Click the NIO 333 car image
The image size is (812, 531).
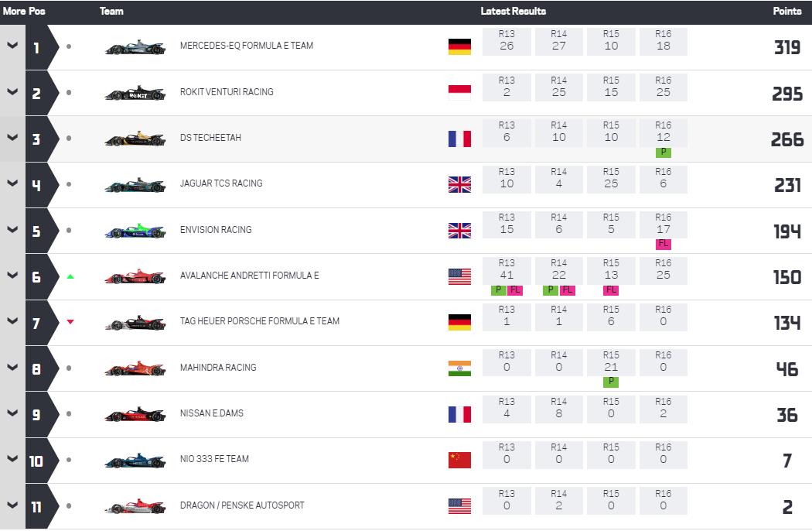135,461
